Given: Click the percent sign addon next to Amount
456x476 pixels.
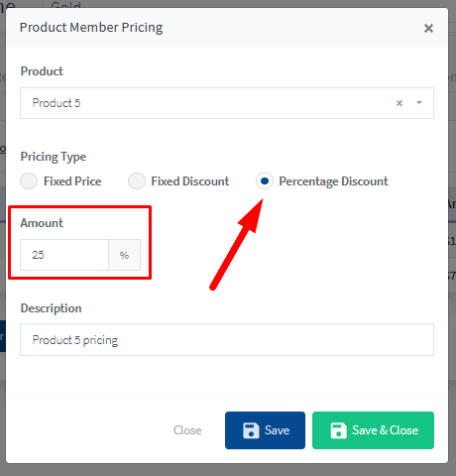Looking at the screenshot, I should point(124,255).
